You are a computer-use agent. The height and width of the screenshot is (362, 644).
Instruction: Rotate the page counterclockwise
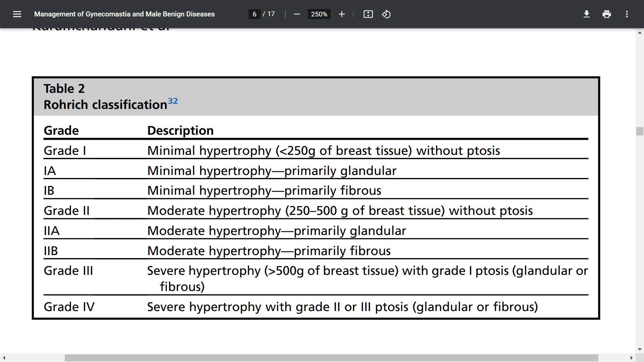coord(386,14)
